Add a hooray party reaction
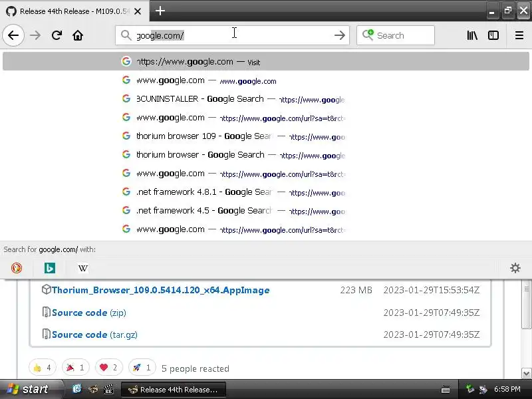The image size is (532, 399). point(76,368)
